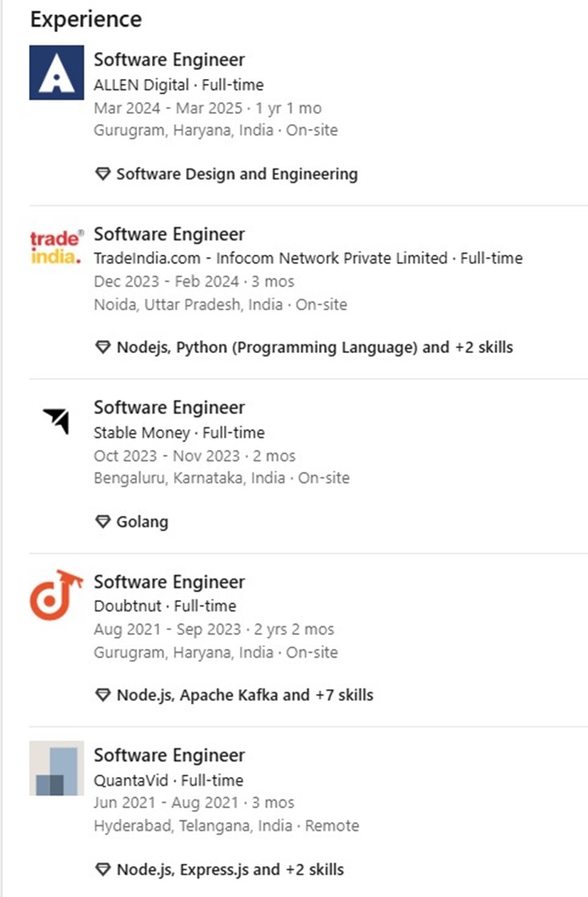Open the ALLEN Digital Software Engineer title
This screenshot has height=897, width=588.
169,60
